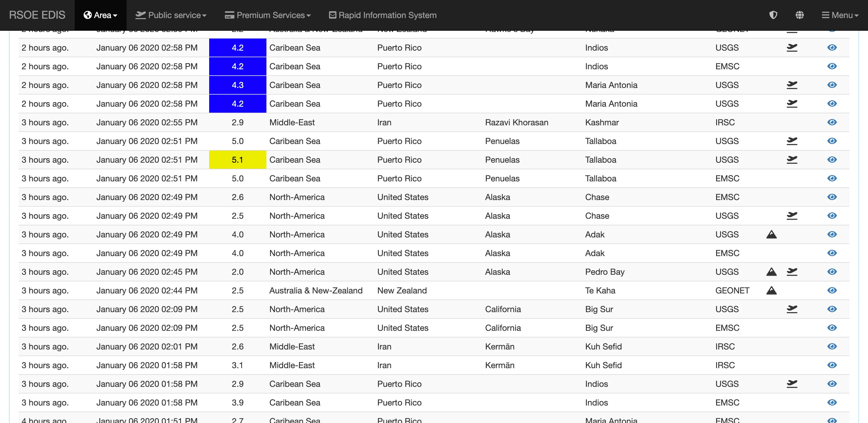Click eye icon for 3.1 Kuh Sefid row
The width and height of the screenshot is (868, 423).
pyautogui.click(x=832, y=365)
